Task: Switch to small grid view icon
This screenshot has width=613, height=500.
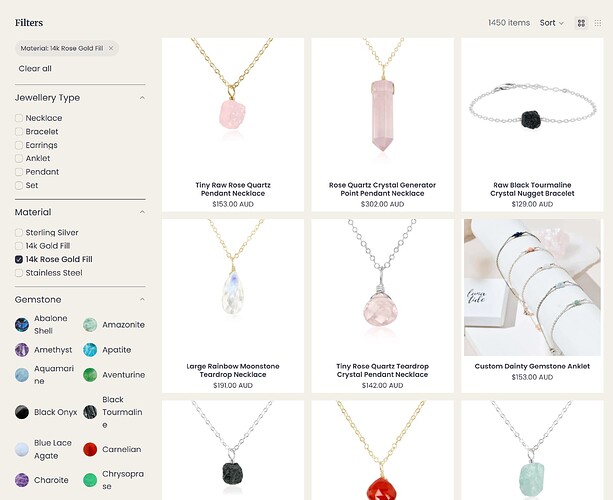Action: 598,23
